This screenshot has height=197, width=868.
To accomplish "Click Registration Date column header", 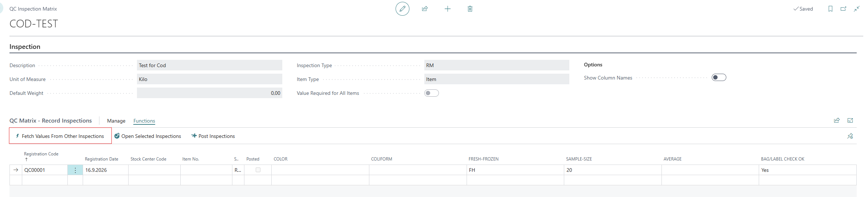I will tap(102, 159).
